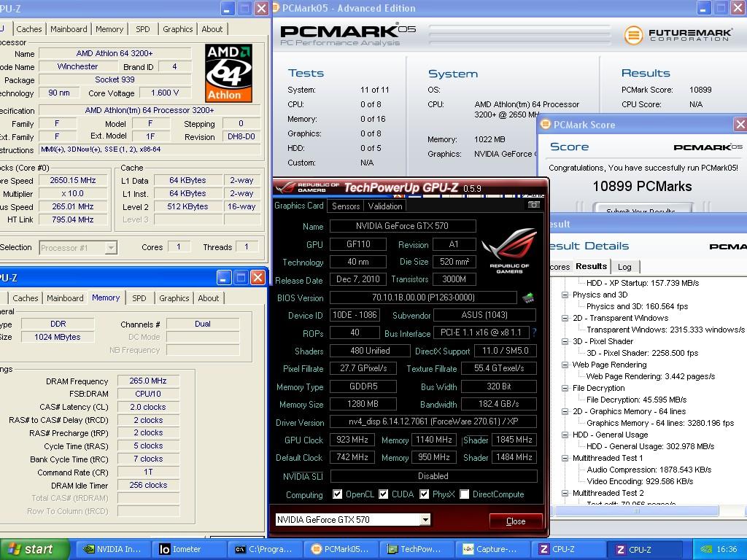Viewport: 747px width, 560px height.
Task: Click the BIOS save chip icon in GPU-Z
Action: (x=528, y=298)
